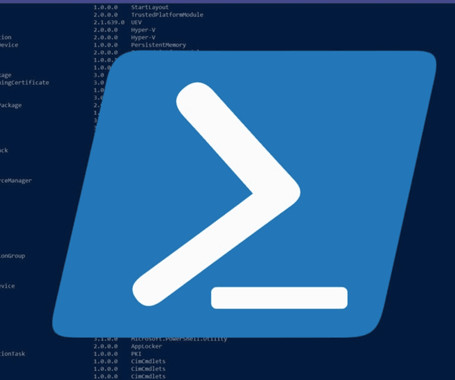Click the AppLocker module name
Image resolution: width=455 pixels, height=380 pixels.
(x=146, y=346)
